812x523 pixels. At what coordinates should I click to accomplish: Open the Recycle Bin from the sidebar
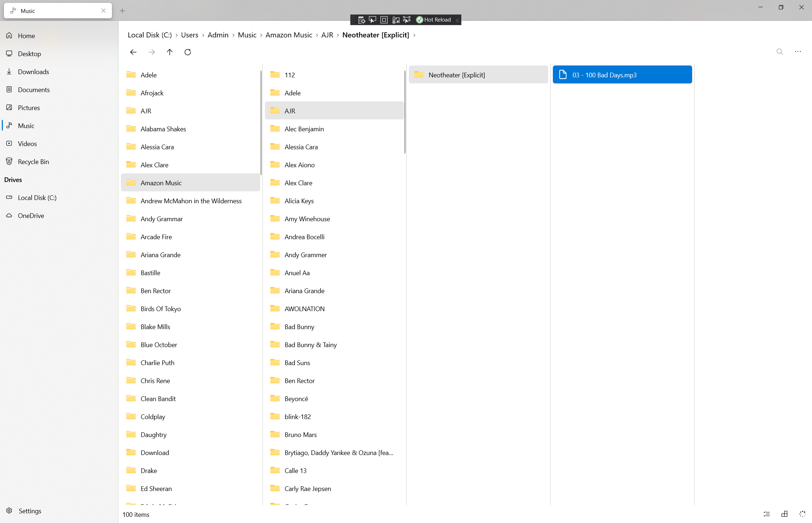59,162
